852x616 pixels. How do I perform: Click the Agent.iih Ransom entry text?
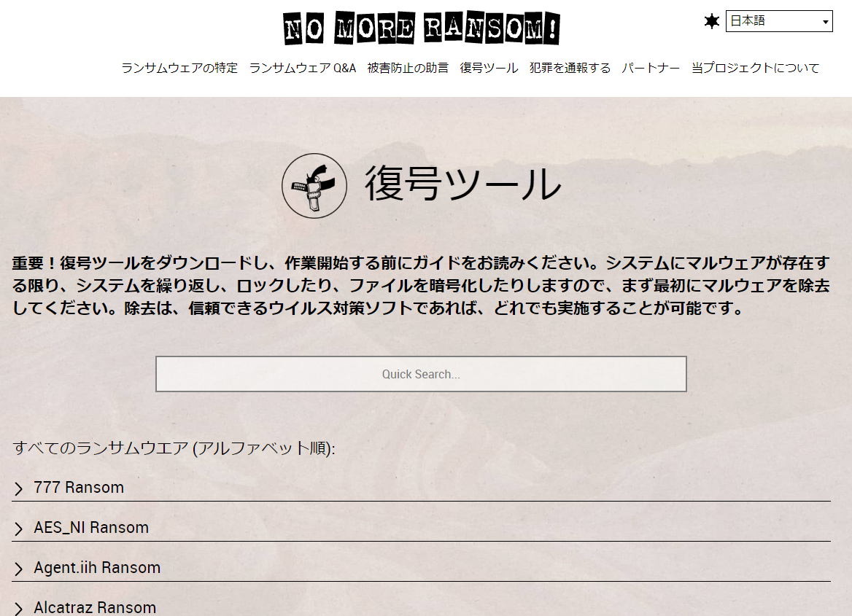97,568
